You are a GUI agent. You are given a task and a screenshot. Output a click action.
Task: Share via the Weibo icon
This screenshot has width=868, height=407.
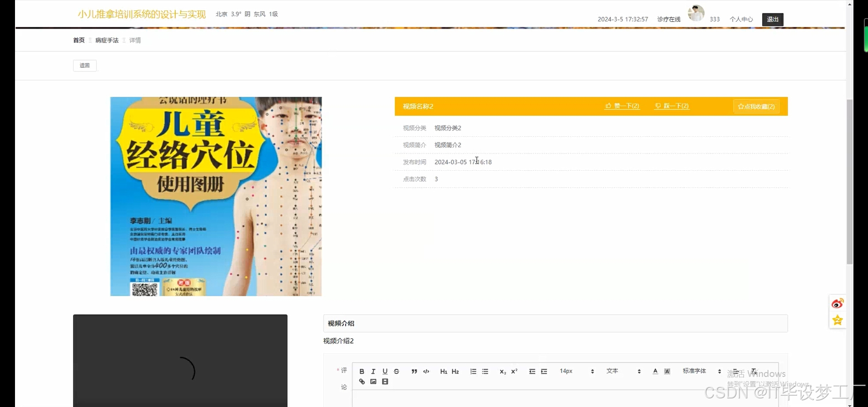point(838,303)
